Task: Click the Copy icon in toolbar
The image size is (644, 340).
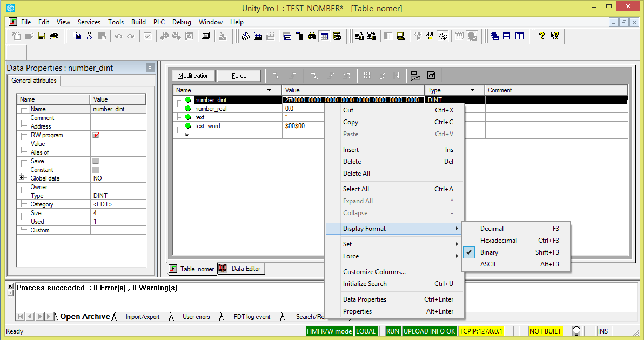Action: 77,36
